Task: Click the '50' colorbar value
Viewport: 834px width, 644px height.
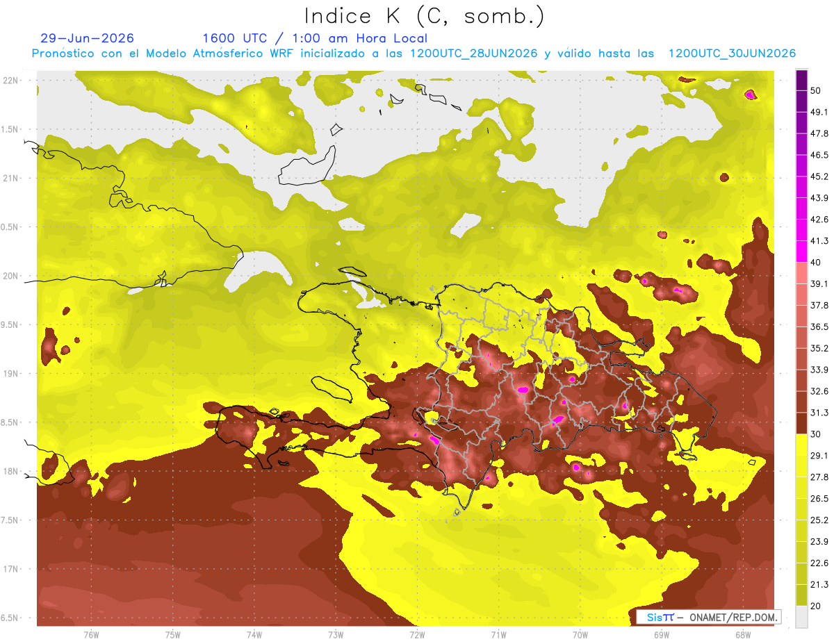Action: [816, 90]
